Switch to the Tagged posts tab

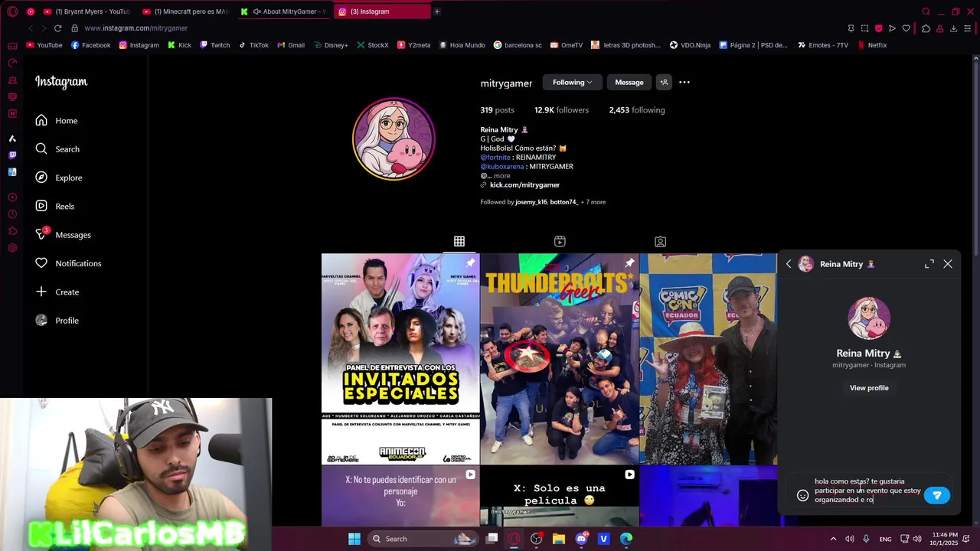[x=660, y=241]
